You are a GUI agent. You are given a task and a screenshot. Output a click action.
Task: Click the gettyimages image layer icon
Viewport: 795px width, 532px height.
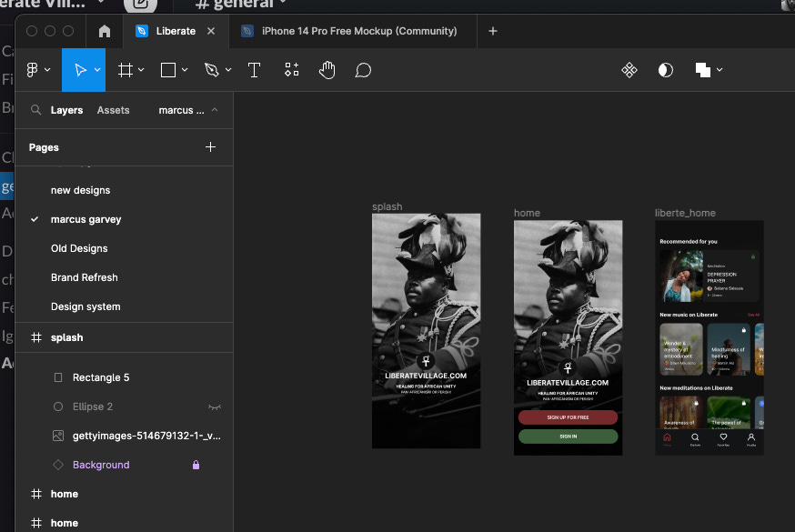point(58,436)
